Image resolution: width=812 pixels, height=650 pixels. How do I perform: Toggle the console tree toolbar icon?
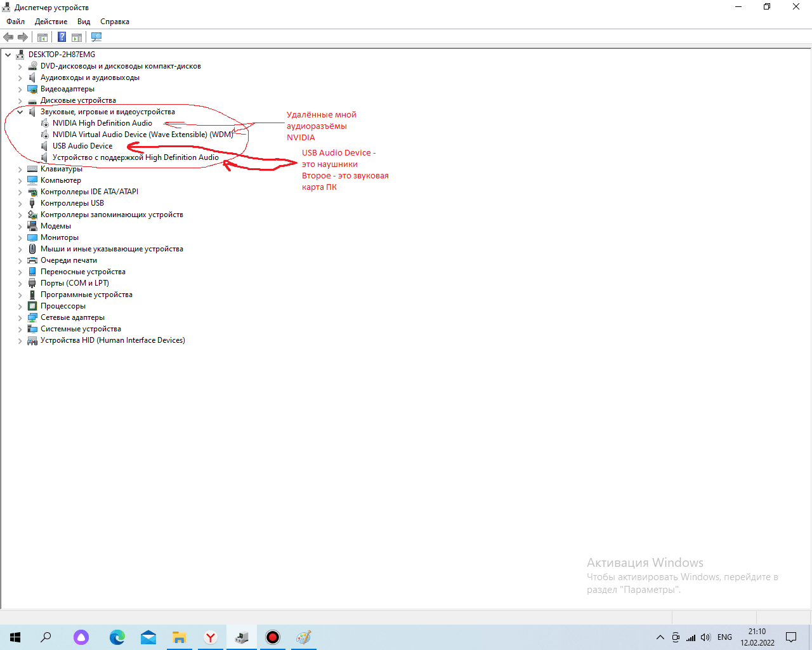pos(43,37)
